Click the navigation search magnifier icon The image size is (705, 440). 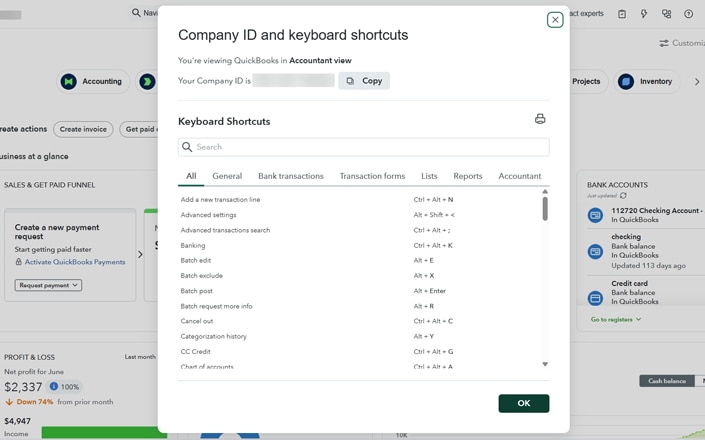(136, 13)
